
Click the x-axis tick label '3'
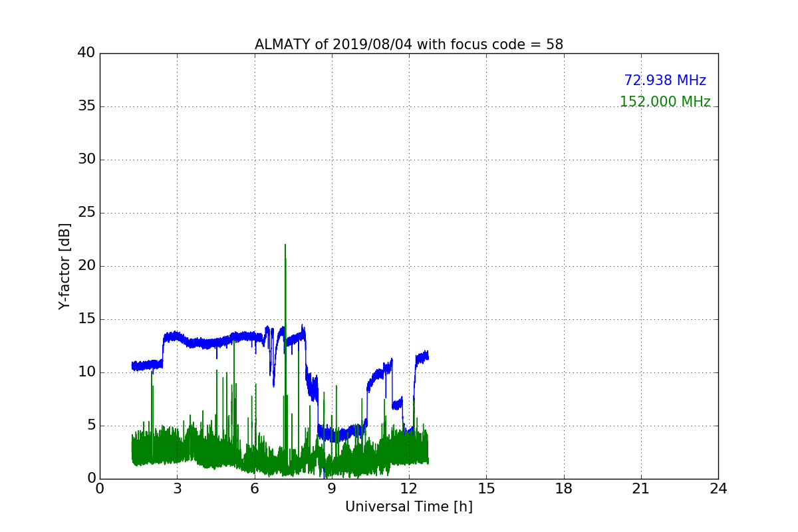[x=177, y=488]
